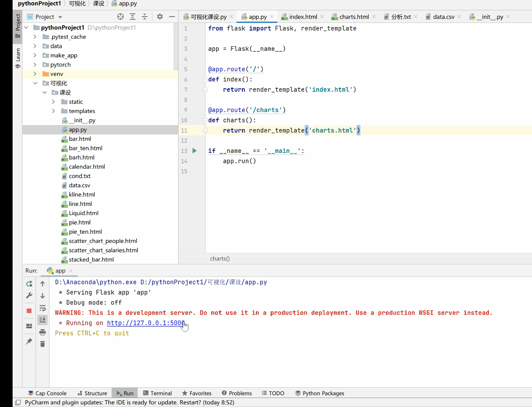
Task: Clear console with the trash icon
Action: [43, 344]
